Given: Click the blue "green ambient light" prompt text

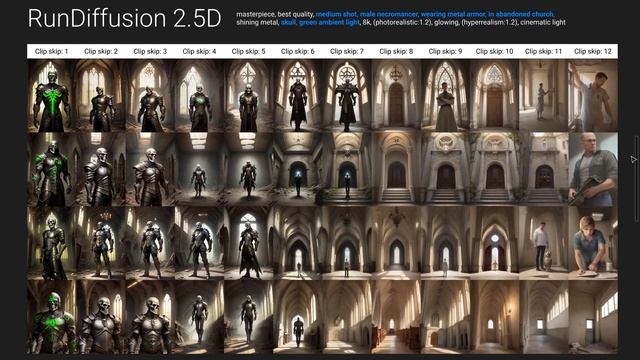Looking at the screenshot, I should [x=329, y=22].
